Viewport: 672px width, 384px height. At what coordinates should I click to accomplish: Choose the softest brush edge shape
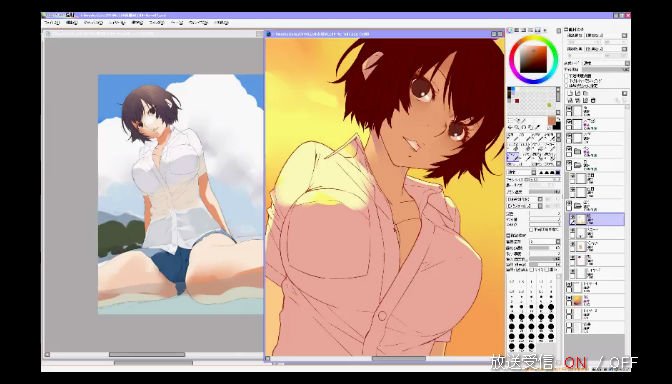pyautogui.click(x=541, y=173)
